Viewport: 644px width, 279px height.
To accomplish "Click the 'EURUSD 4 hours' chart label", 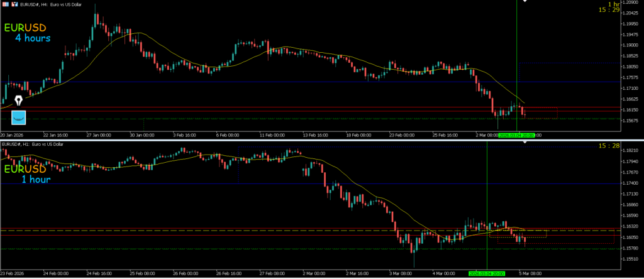I will click(28, 33).
